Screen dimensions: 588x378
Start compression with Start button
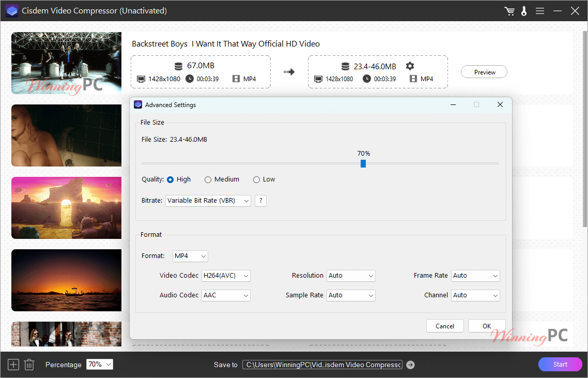coord(560,364)
